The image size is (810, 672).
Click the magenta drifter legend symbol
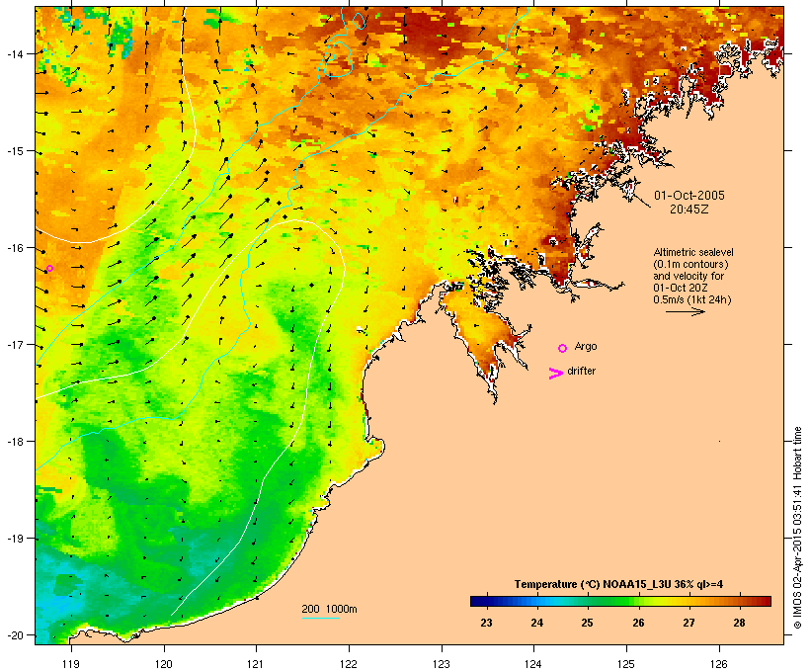556,374
